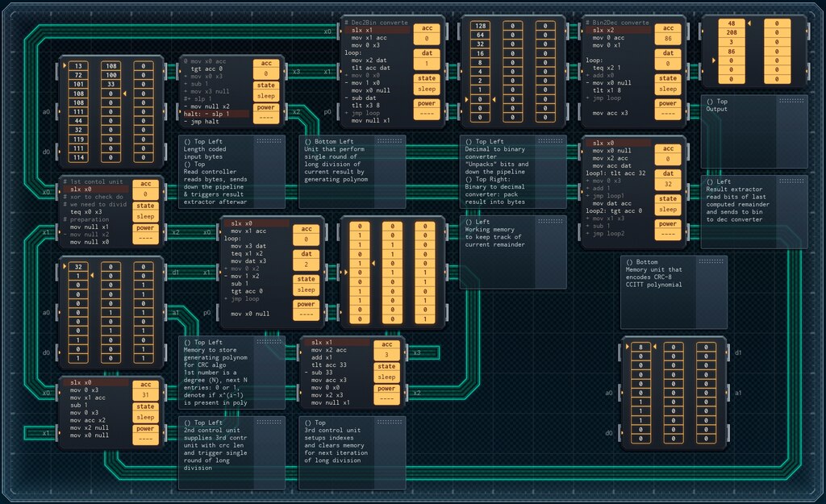This screenshot has width=826, height=504.
Task: Click memory cell 128 in the bit-weight memory
Action: coord(480,26)
